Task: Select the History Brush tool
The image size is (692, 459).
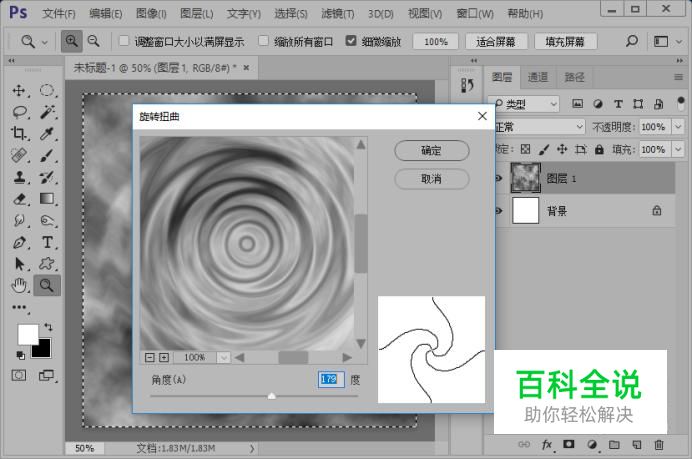Action: pos(47,177)
